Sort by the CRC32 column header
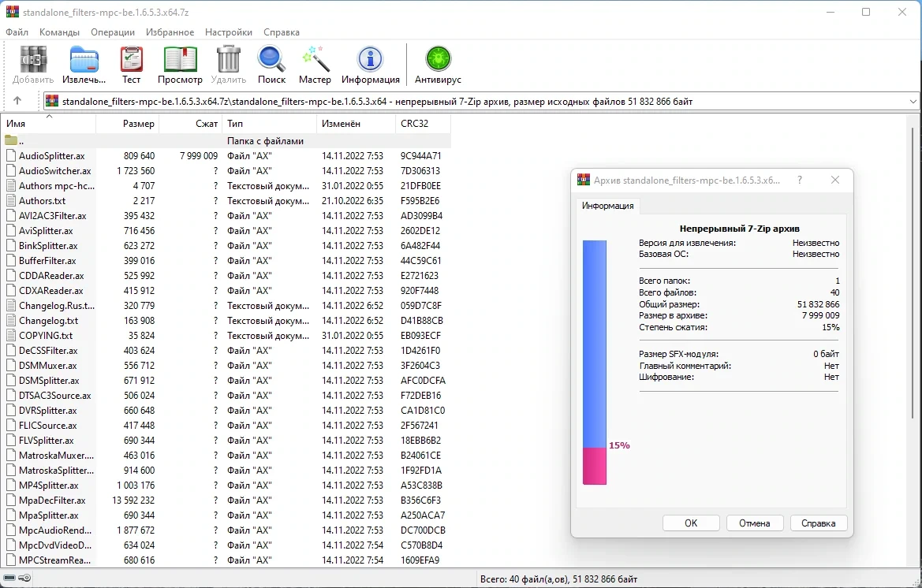The height and width of the screenshot is (588, 922). (424, 124)
